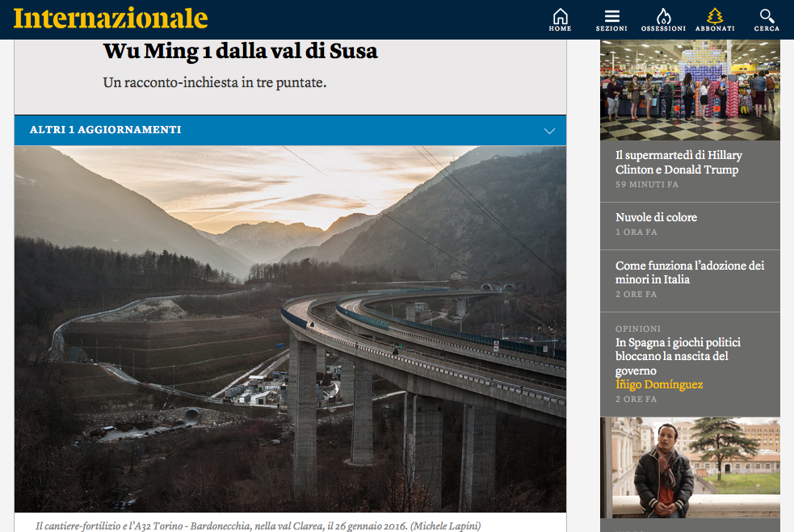
Task: Open the Nuvole di colore article
Action: coord(656,217)
